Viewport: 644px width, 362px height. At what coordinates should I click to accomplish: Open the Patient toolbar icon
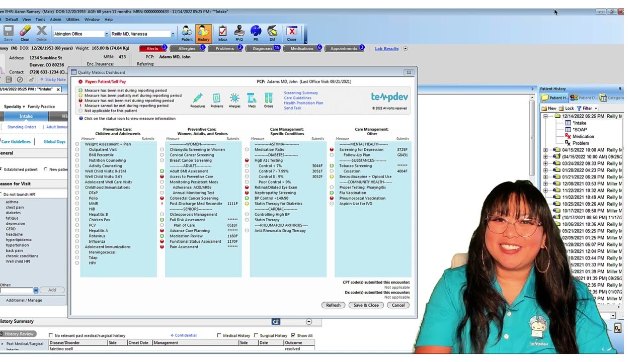click(x=187, y=33)
